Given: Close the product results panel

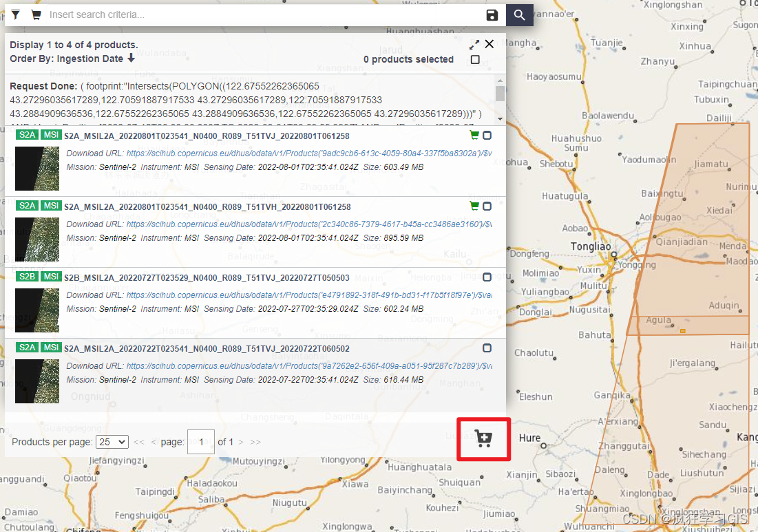Looking at the screenshot, I should (x=489, y=44).
